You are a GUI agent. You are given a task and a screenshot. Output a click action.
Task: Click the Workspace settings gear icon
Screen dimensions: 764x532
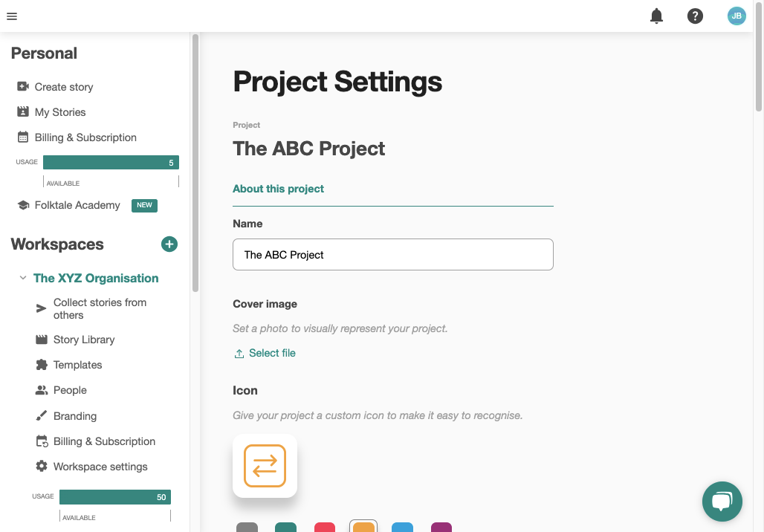pyautogui.click(x=42, y=466)
